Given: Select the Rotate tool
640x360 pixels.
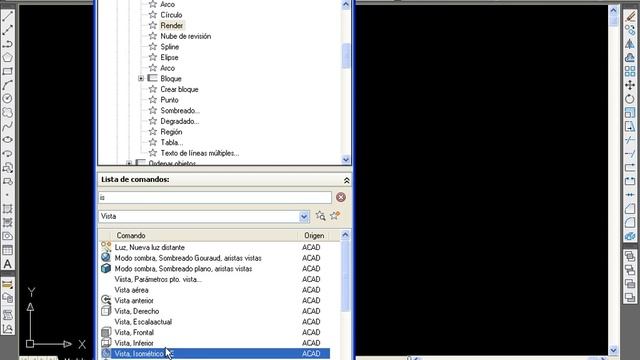Looking at the screenshot, I should [630, 99].
